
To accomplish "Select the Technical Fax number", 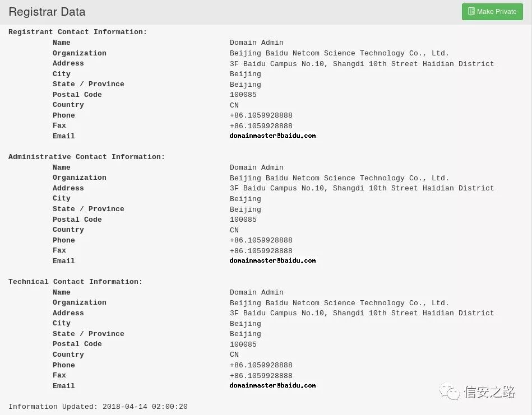I will tap(261, 375).
